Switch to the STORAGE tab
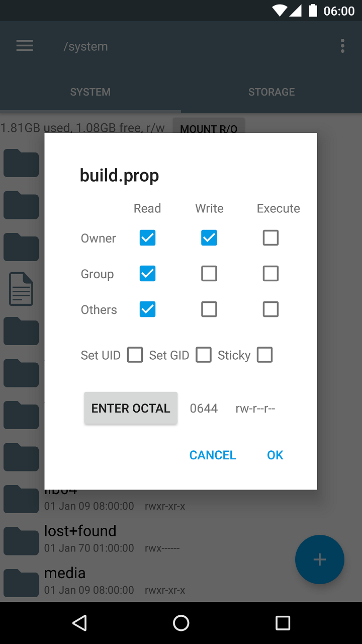 click(271, 92)
